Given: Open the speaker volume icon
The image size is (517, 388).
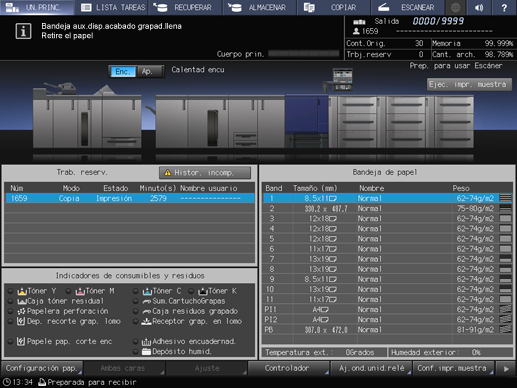Looking at the screenshot, I should click(x=479, y=7).
